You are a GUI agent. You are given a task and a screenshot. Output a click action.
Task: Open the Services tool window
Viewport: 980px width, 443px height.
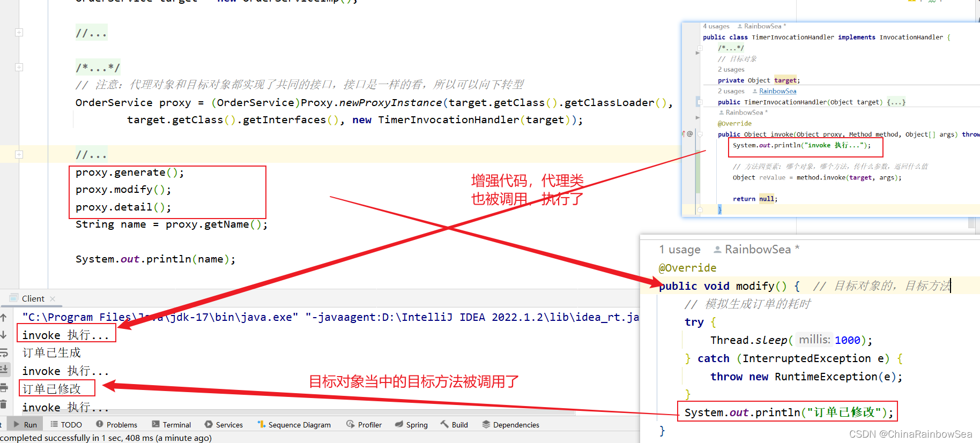click(x=224, y=425)
